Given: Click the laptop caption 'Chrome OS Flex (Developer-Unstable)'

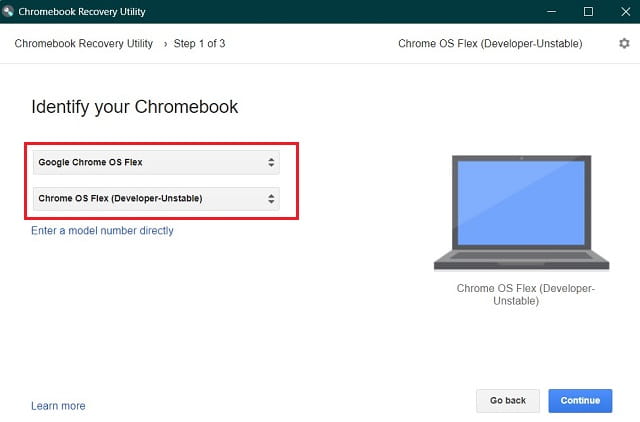Looking at the screenshot, I should click(525, 295).
